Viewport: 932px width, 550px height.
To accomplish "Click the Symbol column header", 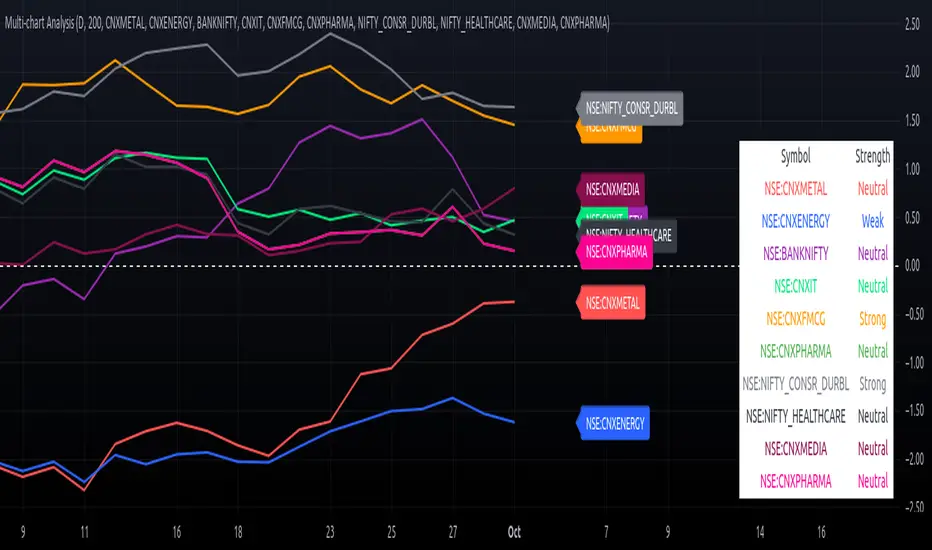I will click(795, 156).
